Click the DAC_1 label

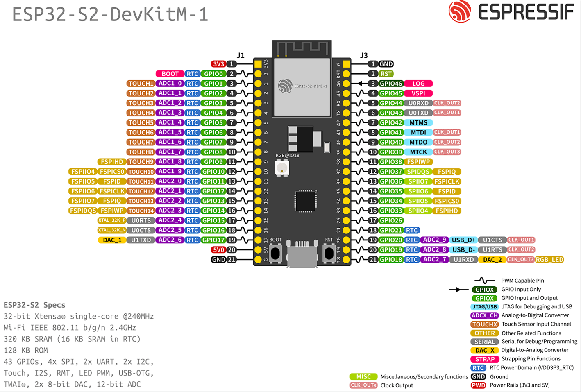(111, 240)
